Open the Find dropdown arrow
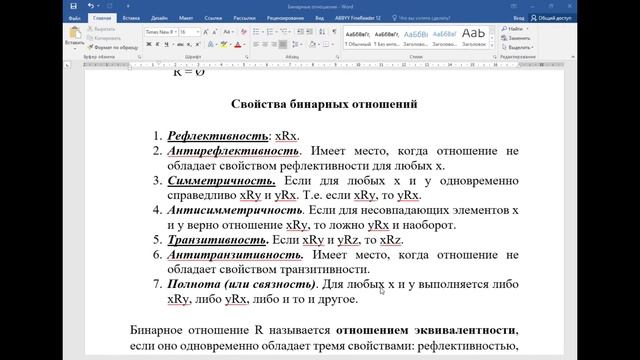 point(527,29)
